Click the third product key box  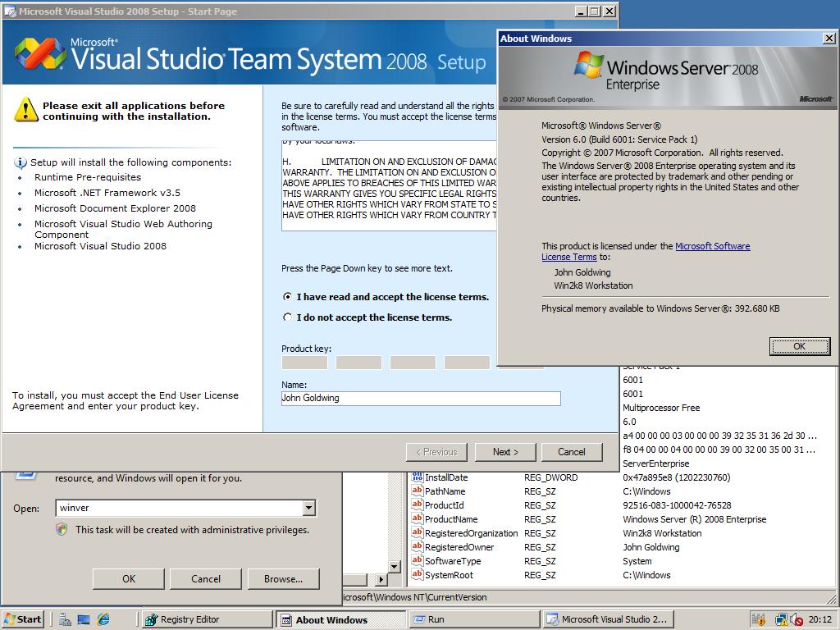coord(413,363)
